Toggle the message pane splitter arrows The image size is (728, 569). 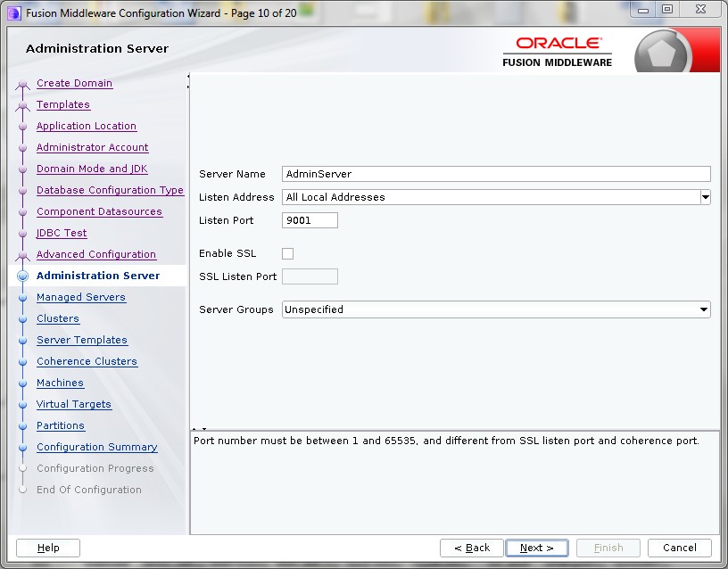coord(199,429)
